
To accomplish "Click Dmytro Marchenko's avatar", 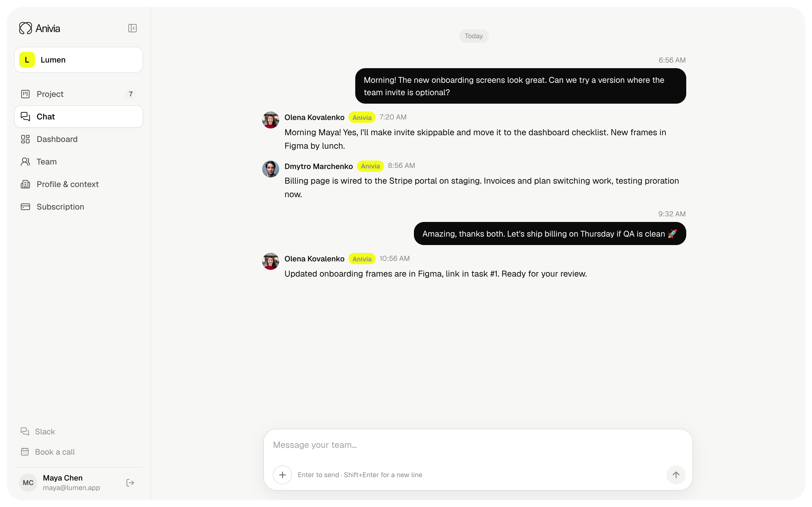I will tap(270, 169).
